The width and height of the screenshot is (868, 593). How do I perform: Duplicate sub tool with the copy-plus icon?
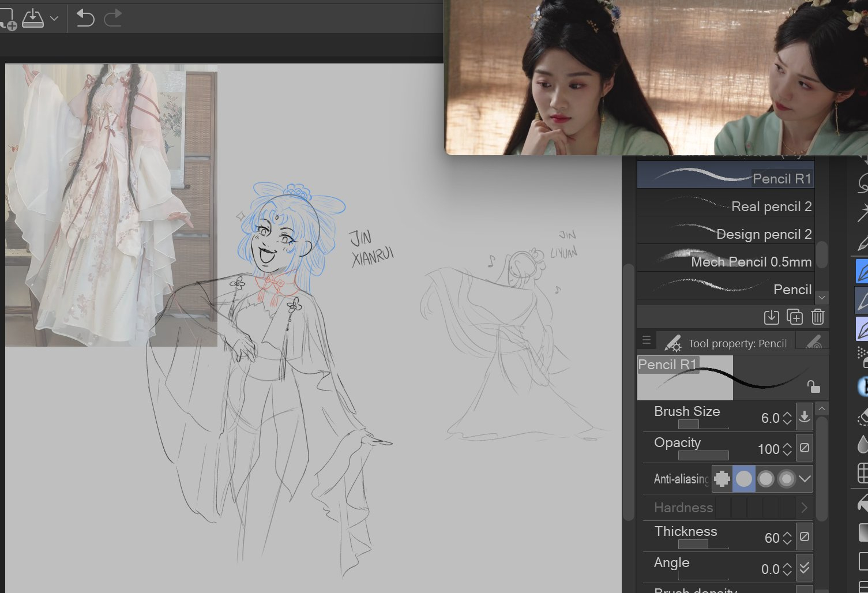click(794, 317)
